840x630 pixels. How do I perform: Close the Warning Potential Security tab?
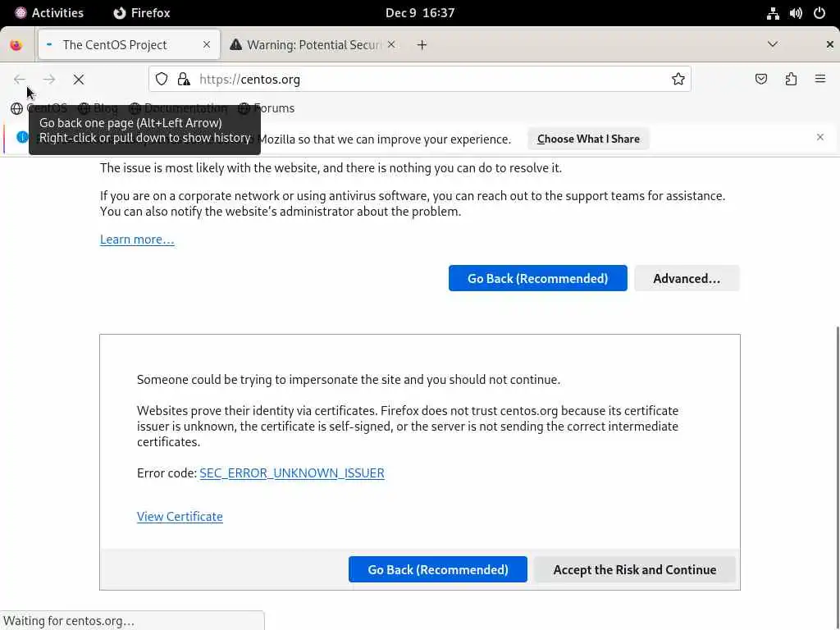click(391, 44)
